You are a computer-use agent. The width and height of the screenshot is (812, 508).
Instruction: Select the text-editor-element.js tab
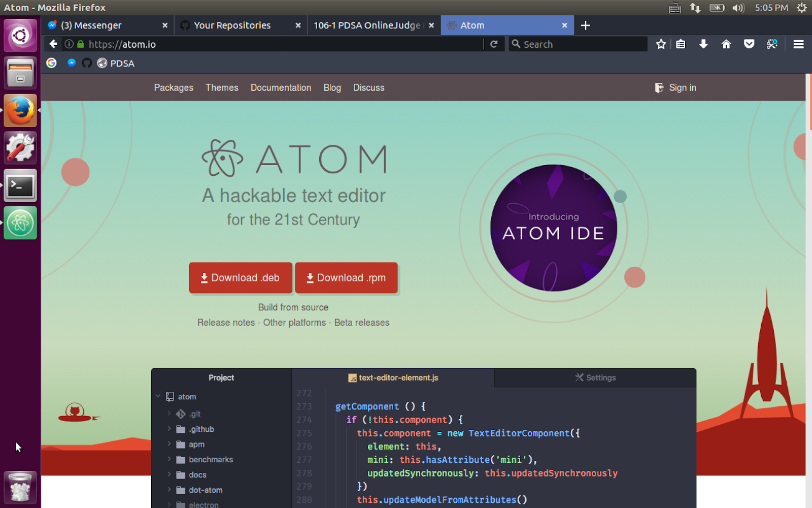pos(393,377)
